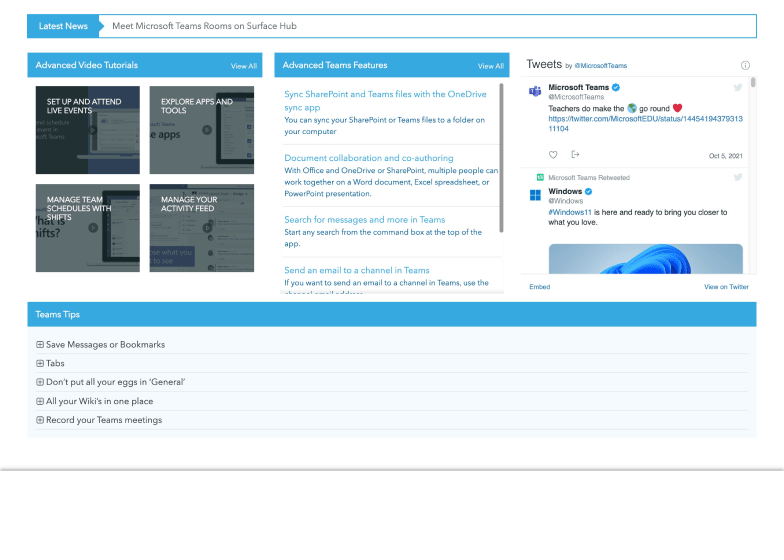The height and width of the screenshot is (560, 784).
Task: Click the 'Microsoft Teams Retweeted' label
Action: 589,178
